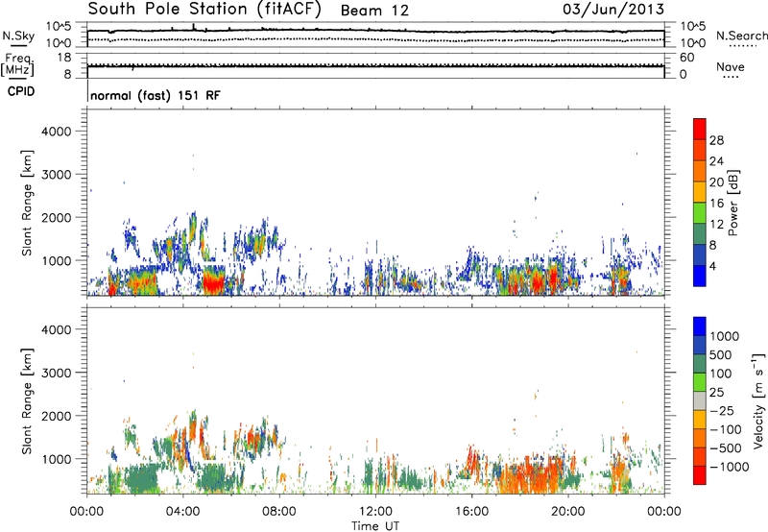The image size is (768, 532).
Task: Click the Velocity colorbar segment between 100 and 500
Action: coord(700,364)
